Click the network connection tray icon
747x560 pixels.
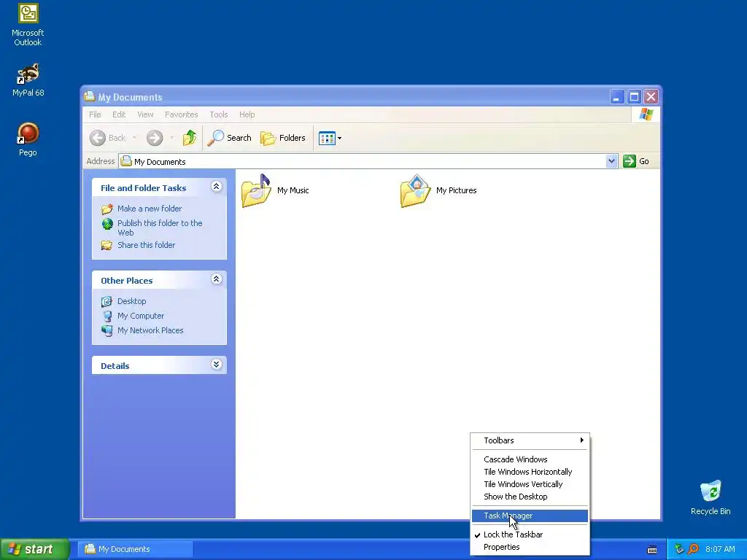679,549
